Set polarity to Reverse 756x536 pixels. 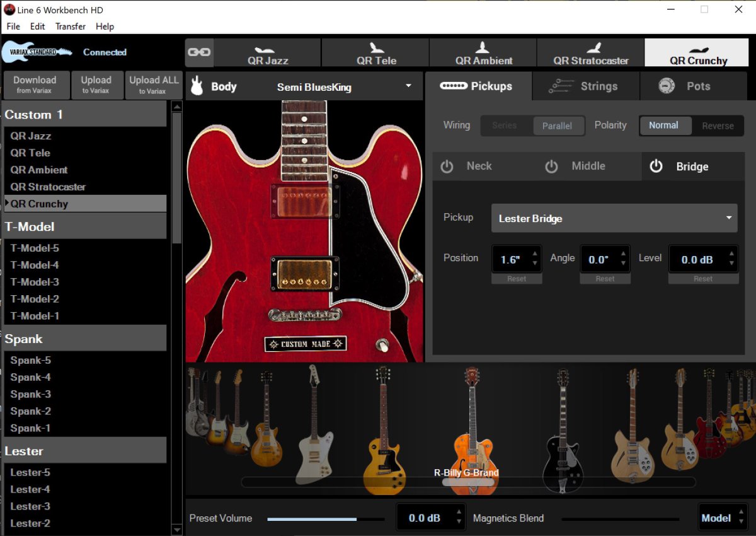coord(718,125)
